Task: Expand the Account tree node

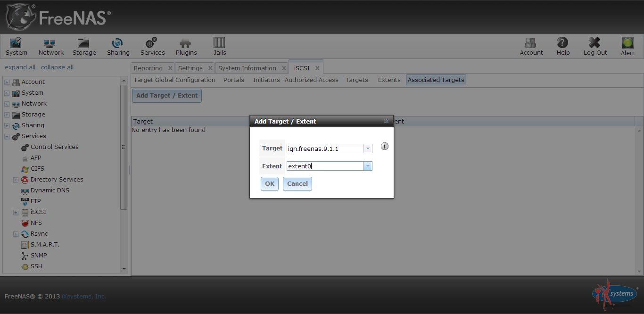Action: (7, 83)
